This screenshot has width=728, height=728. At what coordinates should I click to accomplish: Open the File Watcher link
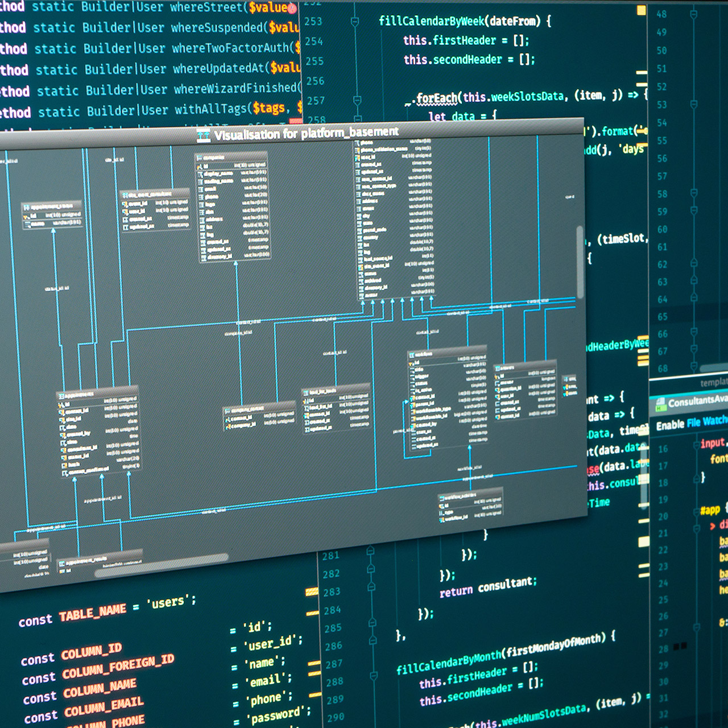pyautogui.click(x=706, y=422)
